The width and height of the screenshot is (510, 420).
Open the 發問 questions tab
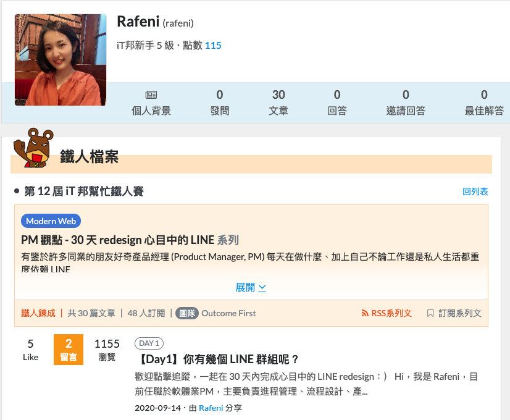(220, 103)
